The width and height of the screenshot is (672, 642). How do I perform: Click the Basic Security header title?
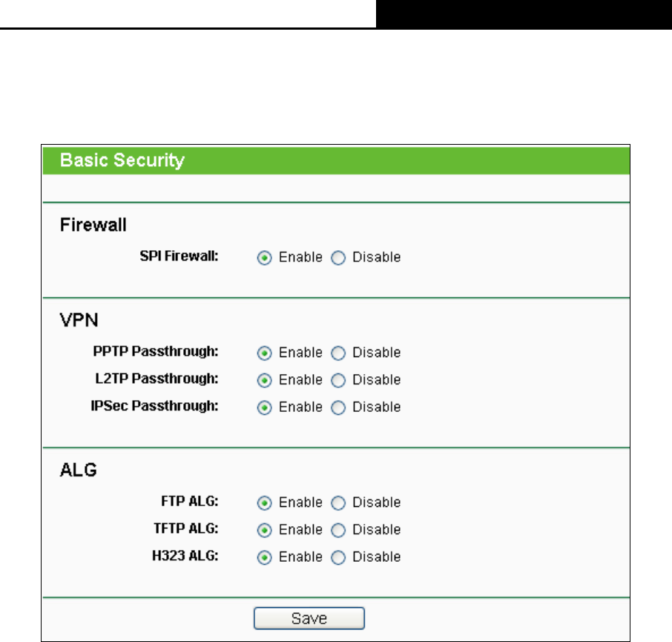(122, 160)
